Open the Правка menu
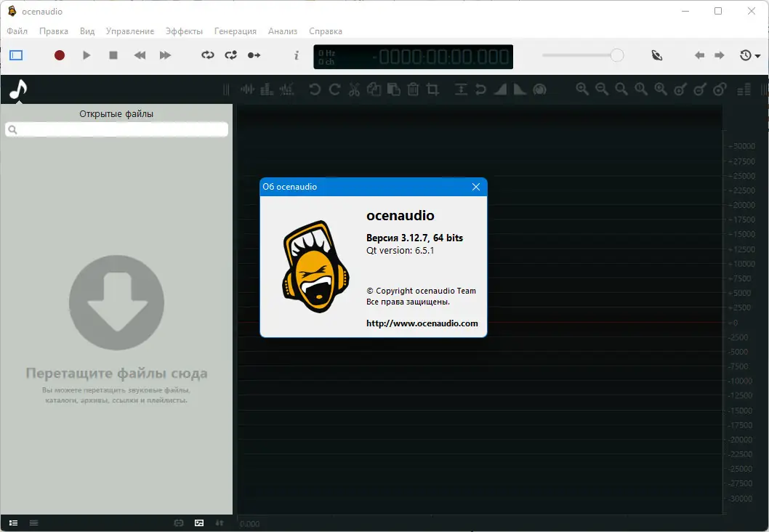The height and width of the screenshot is (532, 769). [x=54, y=31]
